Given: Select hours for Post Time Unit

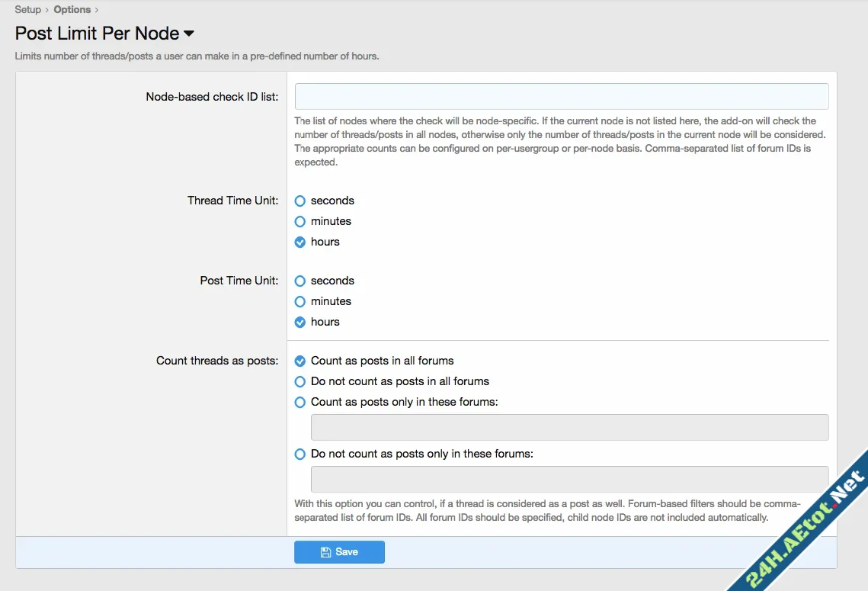Looking at the screenshot, I should 299,322.
